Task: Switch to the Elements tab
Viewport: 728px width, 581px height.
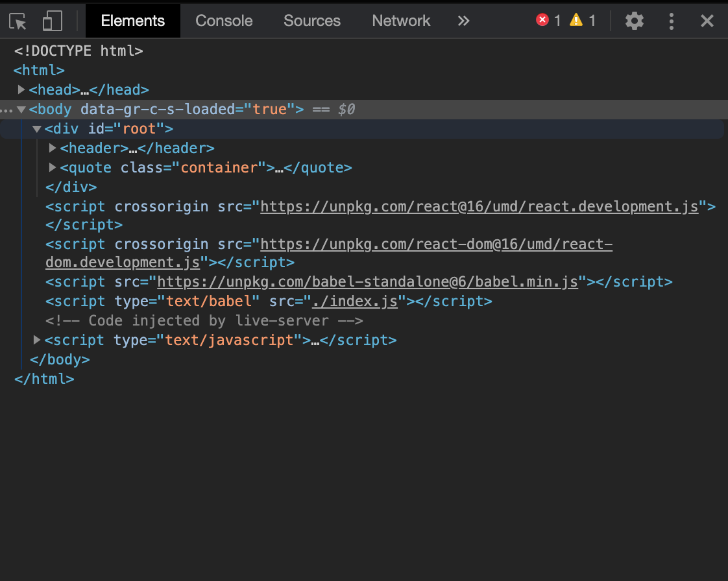Action: (133, 21)
